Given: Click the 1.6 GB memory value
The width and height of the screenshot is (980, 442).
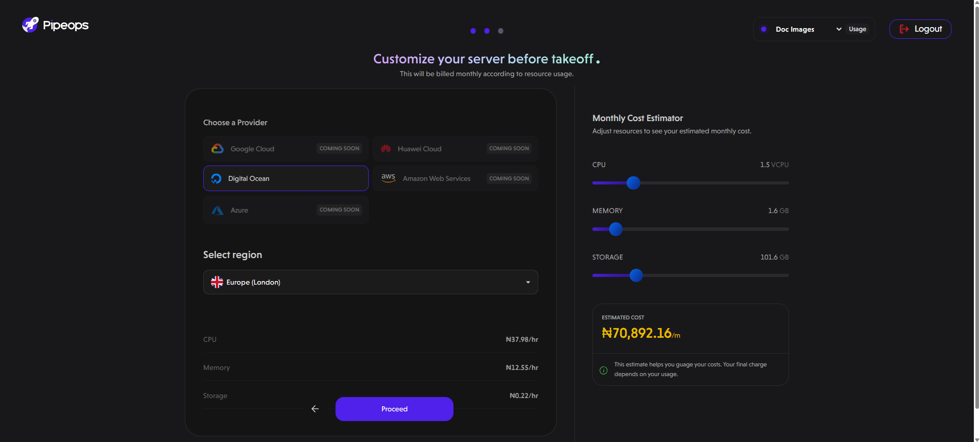Looking at the screenshot, I should pyautogui.click(x=778, y=211).
